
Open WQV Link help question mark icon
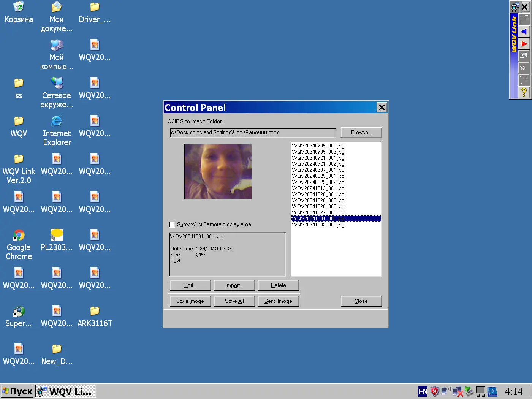(524, 92)
